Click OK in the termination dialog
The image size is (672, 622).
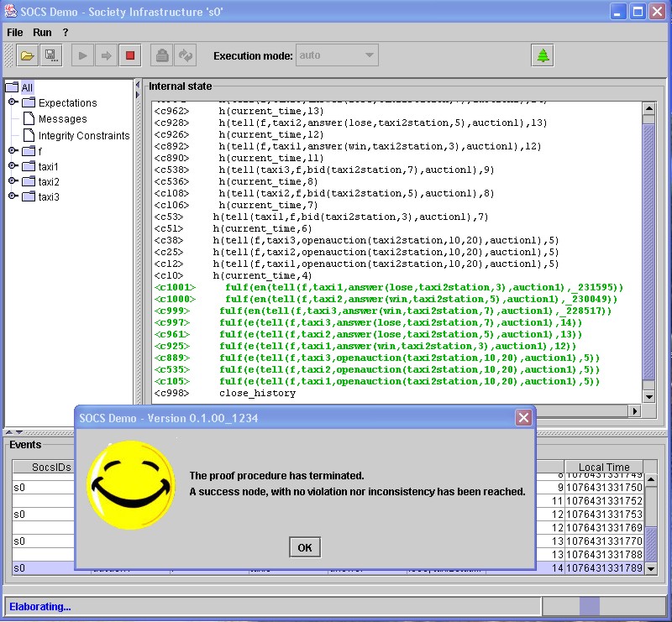point(304,547)
